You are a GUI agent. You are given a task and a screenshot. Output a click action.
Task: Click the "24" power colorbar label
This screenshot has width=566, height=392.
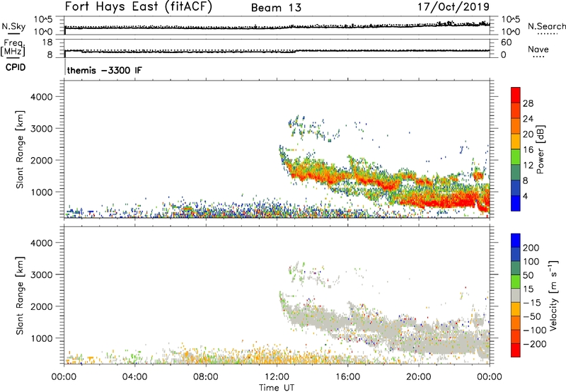click(528, 119)
